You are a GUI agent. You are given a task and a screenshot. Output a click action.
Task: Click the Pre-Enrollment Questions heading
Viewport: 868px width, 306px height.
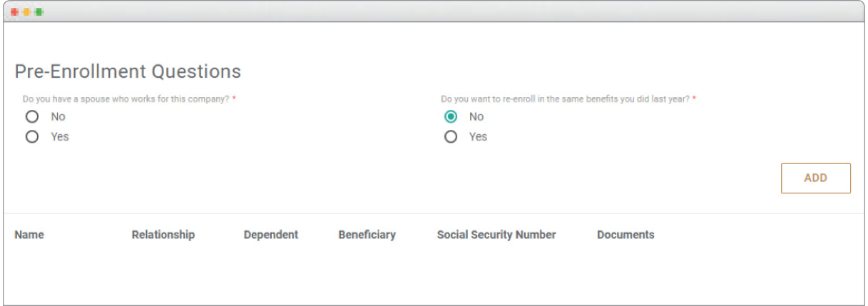[128, 71]
